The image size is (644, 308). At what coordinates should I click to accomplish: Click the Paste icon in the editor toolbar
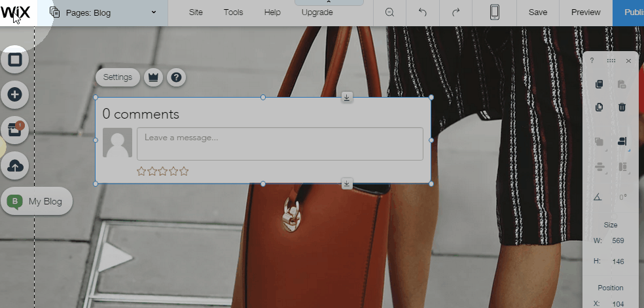pyautogui.click(x=622, y=85)
